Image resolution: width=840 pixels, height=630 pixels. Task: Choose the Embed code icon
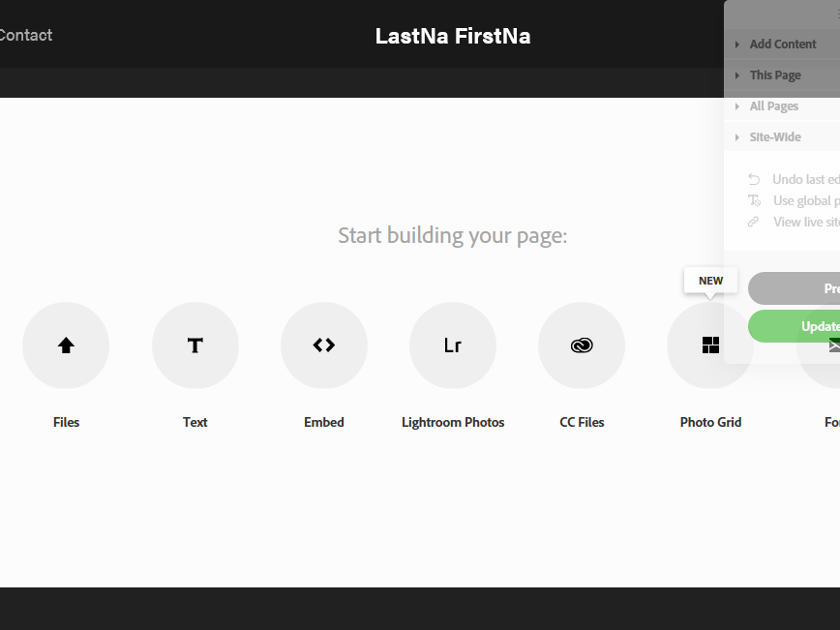tap(324, 345)
